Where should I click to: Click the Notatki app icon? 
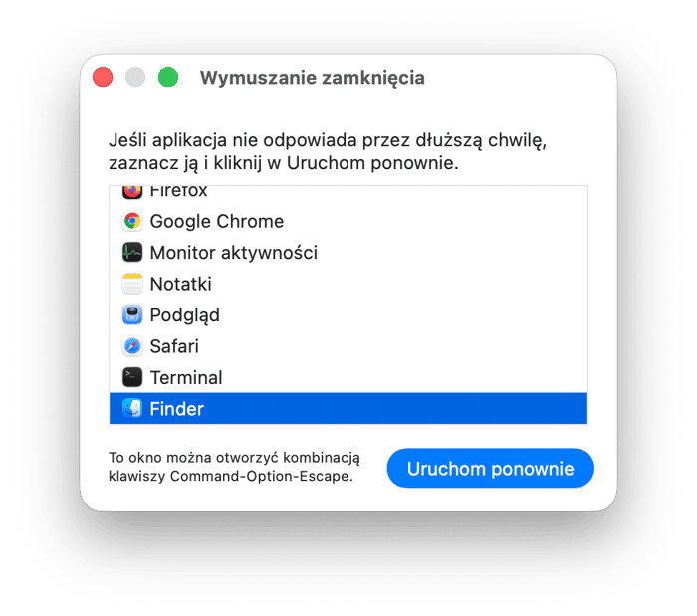point(132,284)
